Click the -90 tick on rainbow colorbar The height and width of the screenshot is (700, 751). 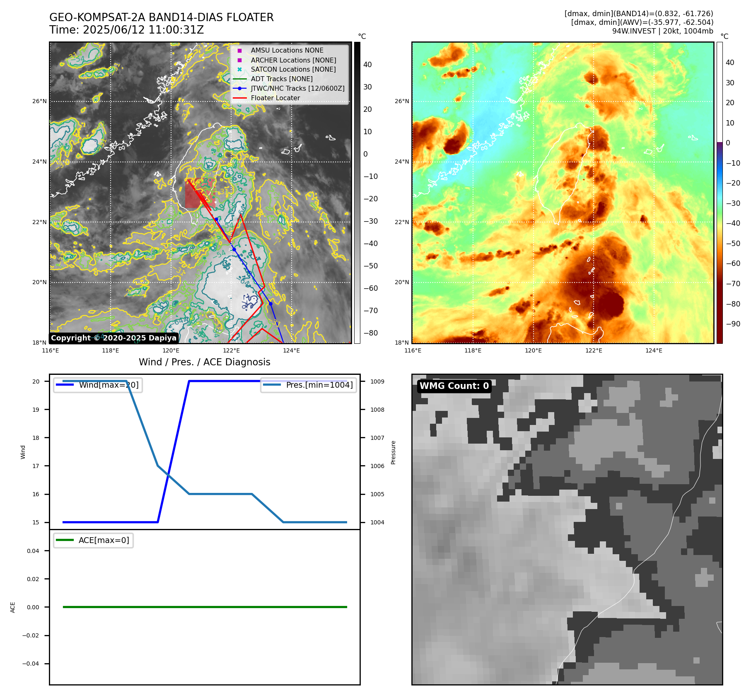point(733,323)
